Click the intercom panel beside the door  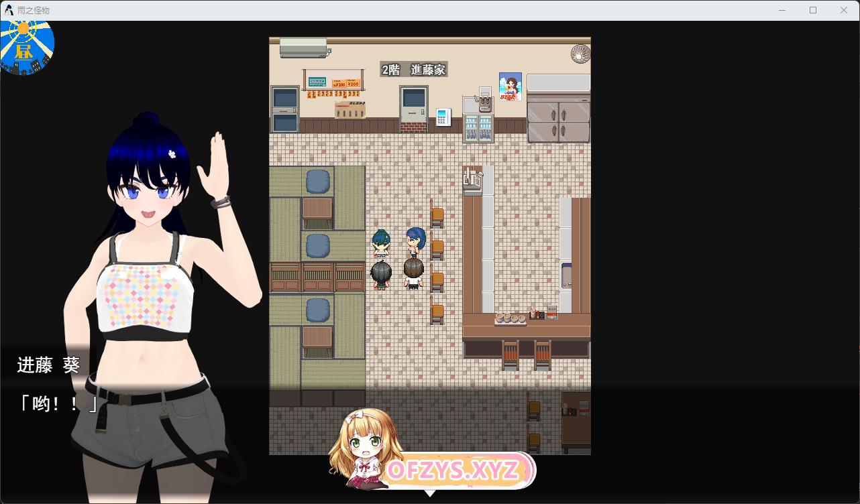pyautogui.click(x=443, y=117)
